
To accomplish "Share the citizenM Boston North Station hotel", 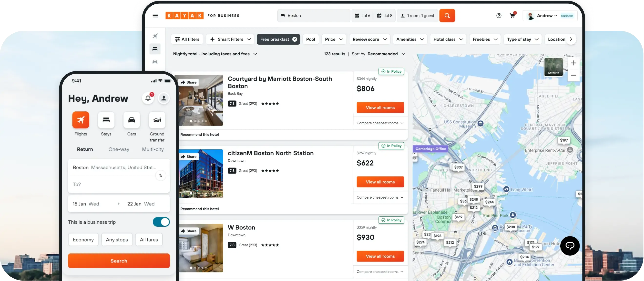I will [x=189, y=157].
